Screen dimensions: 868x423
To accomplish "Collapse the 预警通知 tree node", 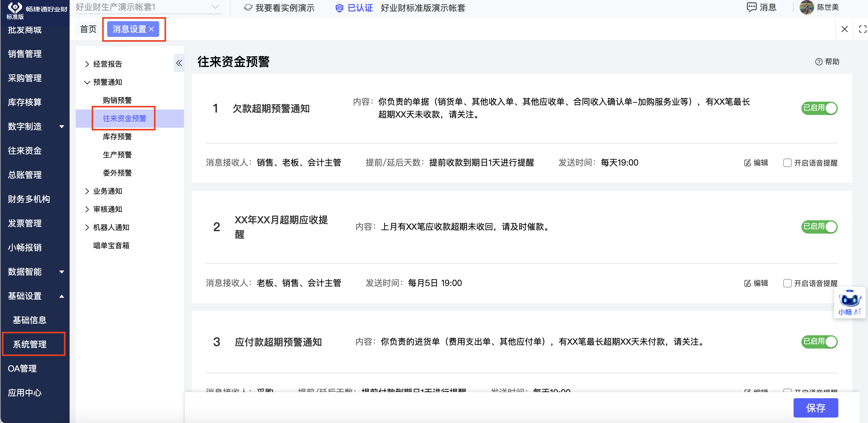I will 87,82.
